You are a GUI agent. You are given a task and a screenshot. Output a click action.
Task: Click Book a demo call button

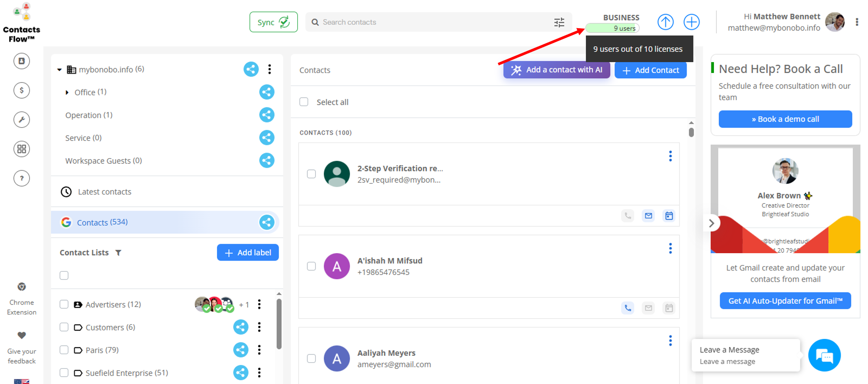(785, 119)
